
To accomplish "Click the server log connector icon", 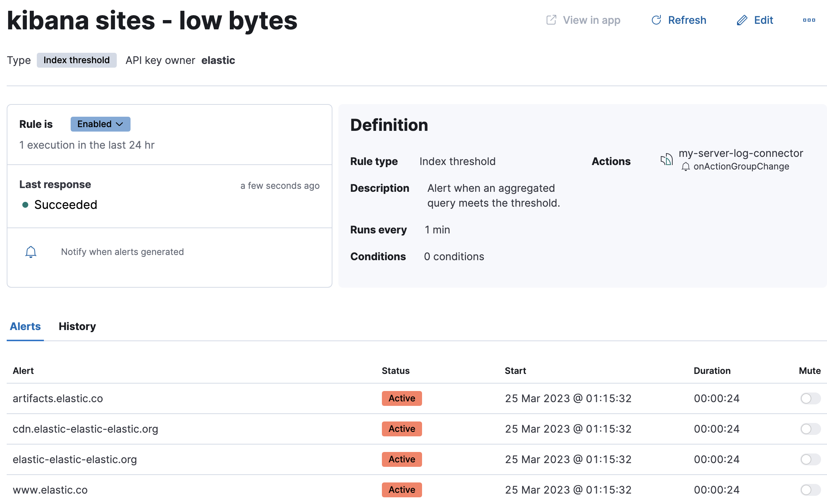I will pyautogui.click(x=666, y=160).
